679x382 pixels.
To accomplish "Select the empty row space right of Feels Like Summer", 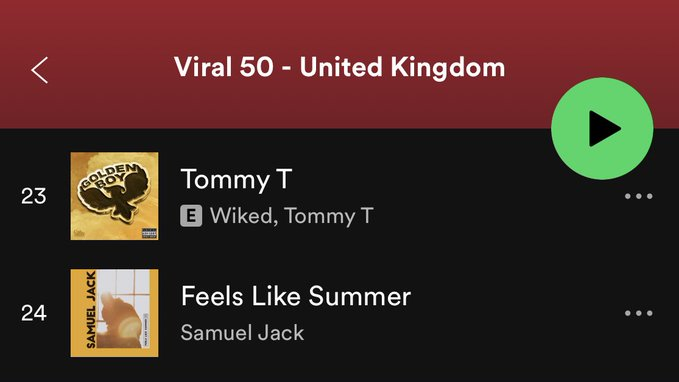I will [515, 313].
